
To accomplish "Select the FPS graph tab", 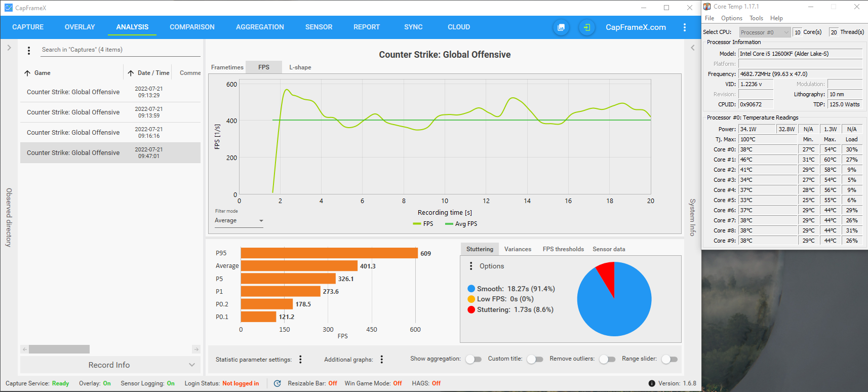I will pos(264,67).
